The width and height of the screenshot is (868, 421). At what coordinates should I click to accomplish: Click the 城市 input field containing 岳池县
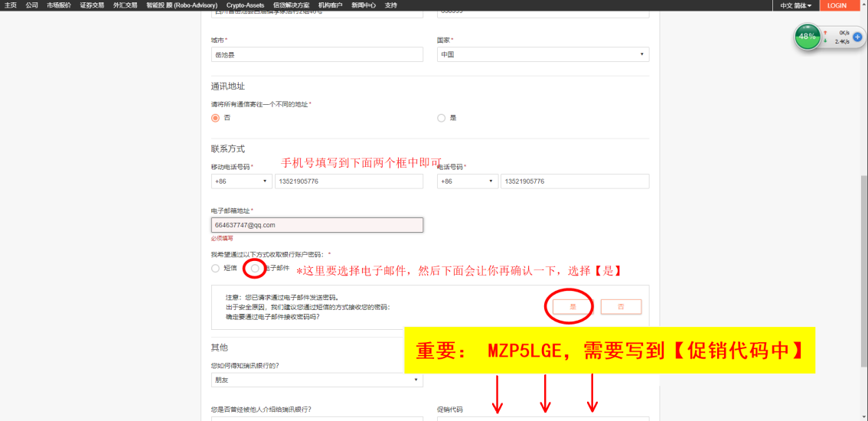coord(317,54)
